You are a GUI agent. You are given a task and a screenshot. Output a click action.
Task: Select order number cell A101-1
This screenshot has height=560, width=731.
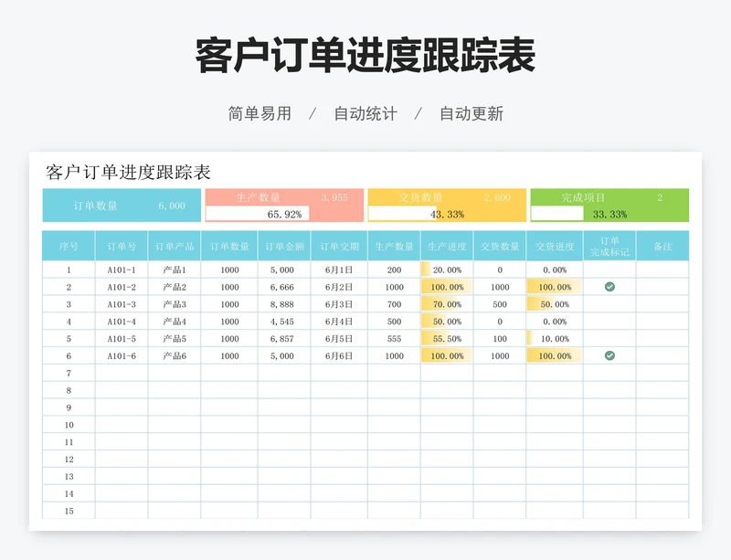click(x=122, y=270)
